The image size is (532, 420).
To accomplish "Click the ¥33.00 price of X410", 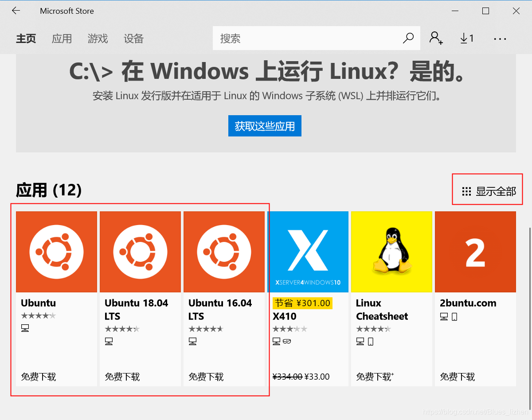I will (x=317, y=377).
